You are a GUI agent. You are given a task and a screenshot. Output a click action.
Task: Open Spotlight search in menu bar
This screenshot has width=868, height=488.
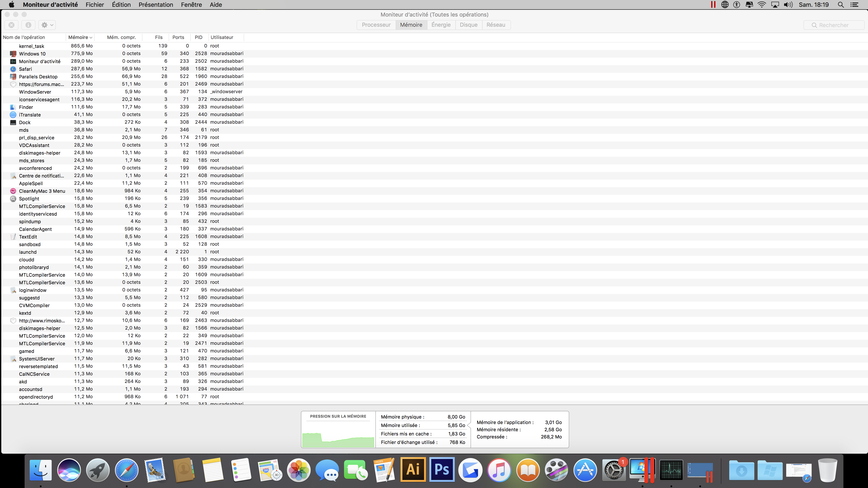(841, 5)
